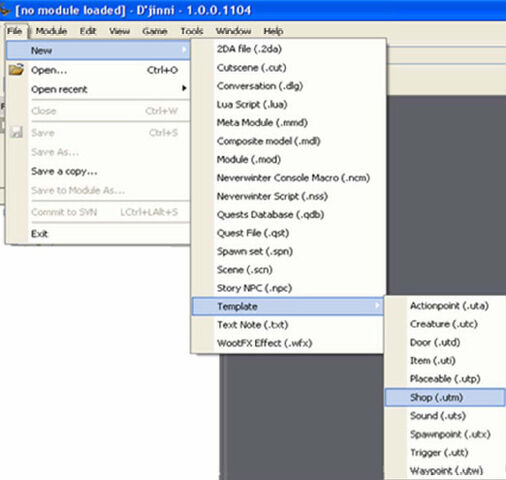This screenshot has width=506, height=480.
Task: Select Creature (.utc) template
Action: (445, 324)
